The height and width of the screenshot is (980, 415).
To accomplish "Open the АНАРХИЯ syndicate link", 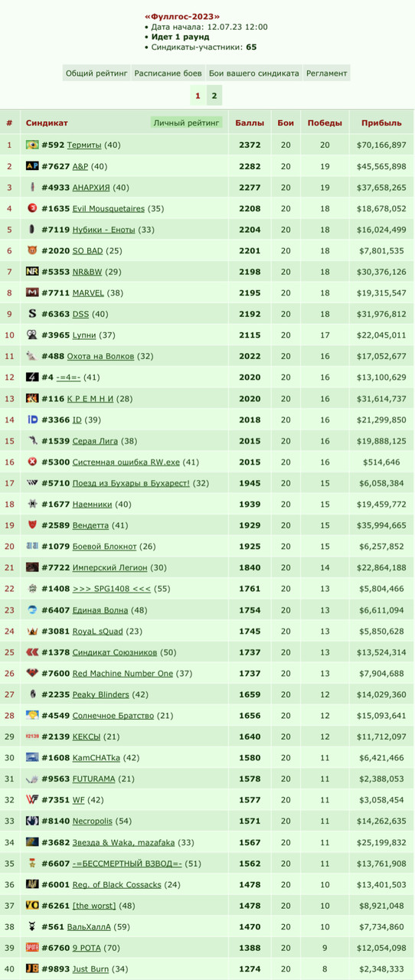I will coord(91,188).
